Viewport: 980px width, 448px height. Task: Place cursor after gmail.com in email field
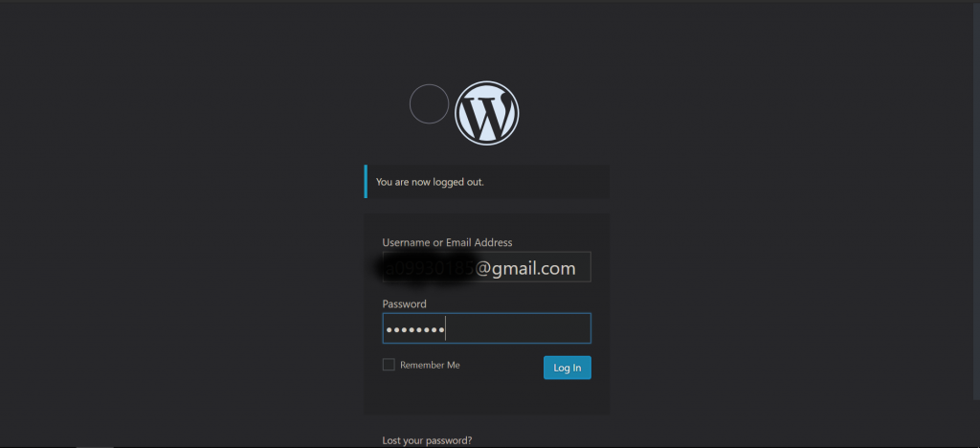coord(577,269)
